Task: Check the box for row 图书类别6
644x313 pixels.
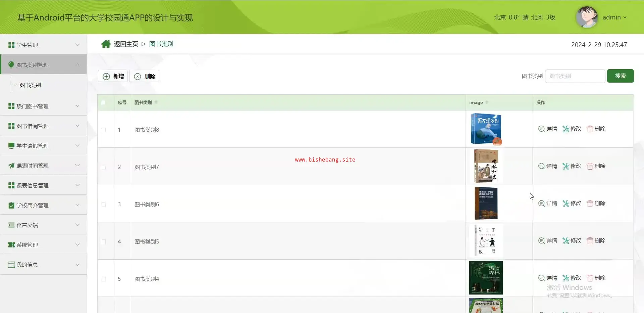Action: (x=103, y=205)
